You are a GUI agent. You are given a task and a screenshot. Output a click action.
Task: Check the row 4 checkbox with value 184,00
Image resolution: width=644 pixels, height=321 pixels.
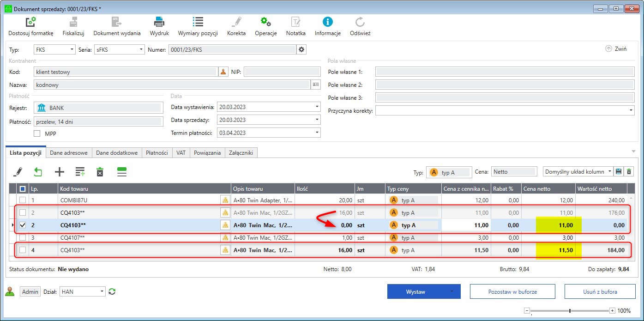click(x=23, y=250)
